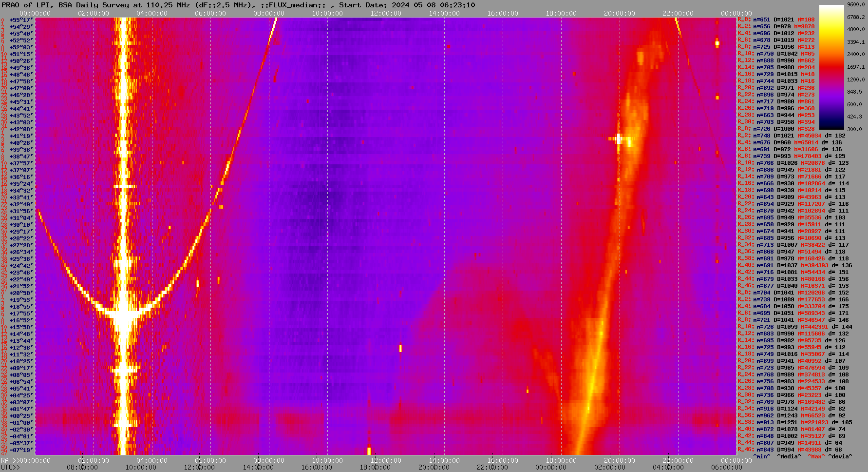Select the stats row with M=117207
The height and width of the screenshot is (472, 868).
pyautogui.click(x=793, y=204)
